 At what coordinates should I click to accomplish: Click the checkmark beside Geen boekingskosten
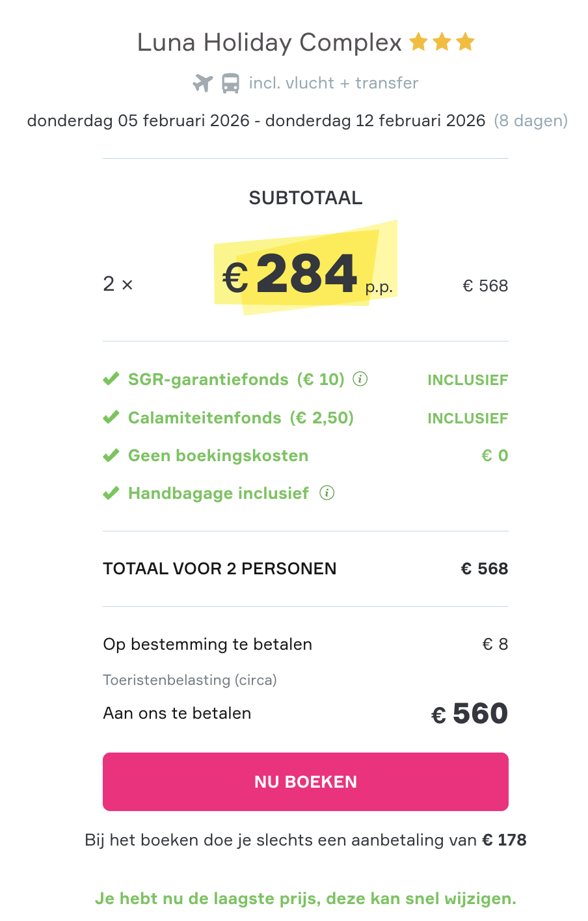111,455
